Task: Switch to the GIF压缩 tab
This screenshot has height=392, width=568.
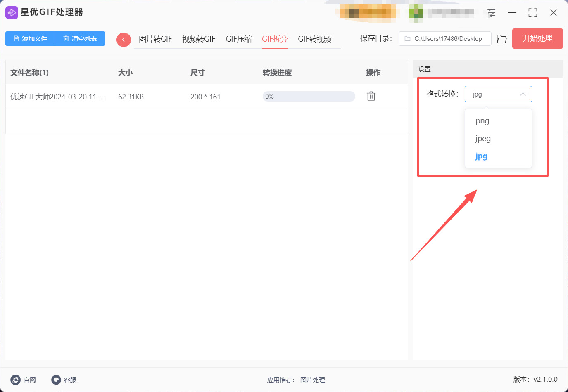Action: [239, 39]
